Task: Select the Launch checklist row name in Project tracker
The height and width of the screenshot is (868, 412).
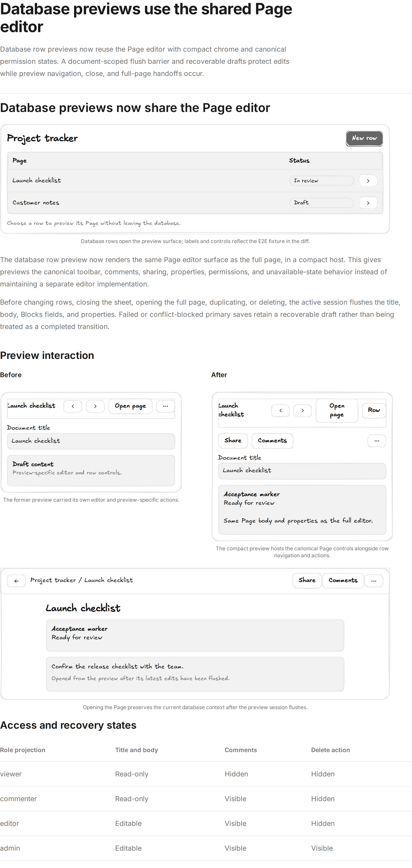Action: tap(37, 181)
